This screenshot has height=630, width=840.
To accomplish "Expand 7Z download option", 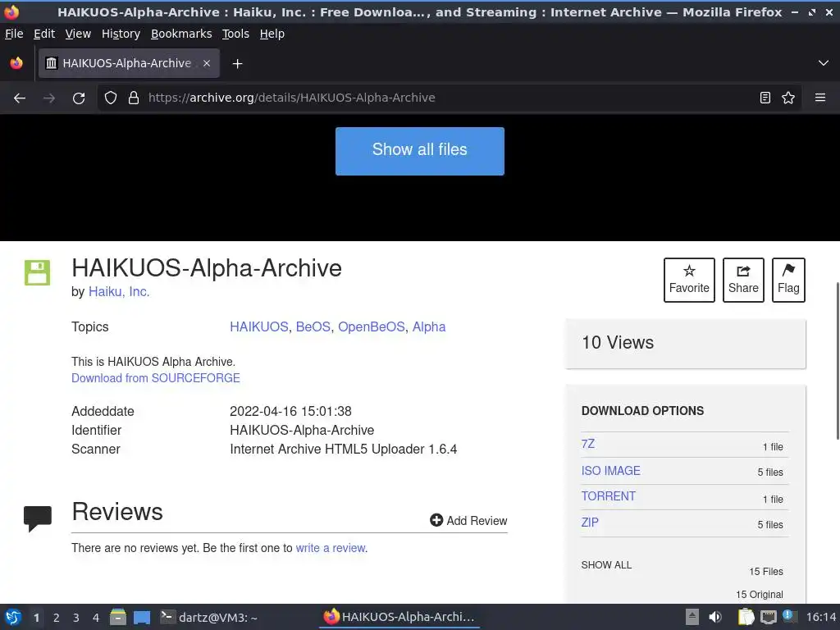I will click(587, 444).
